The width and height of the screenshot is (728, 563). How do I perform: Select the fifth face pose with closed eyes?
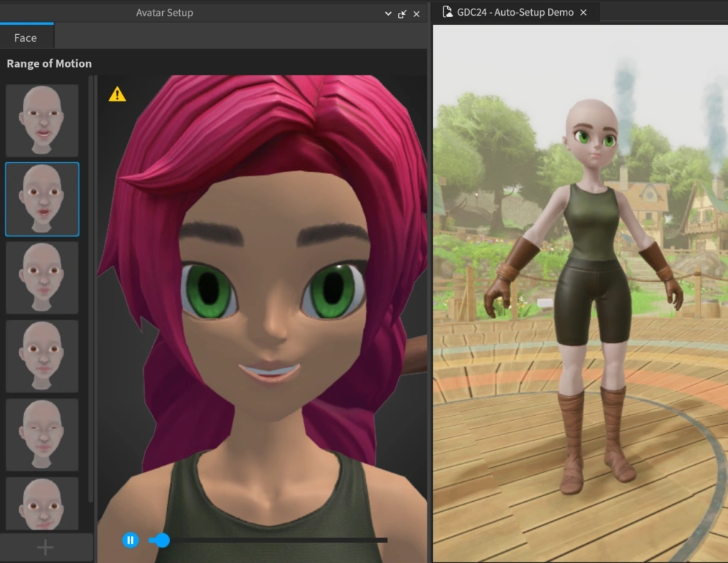click(x=42, y=434)
